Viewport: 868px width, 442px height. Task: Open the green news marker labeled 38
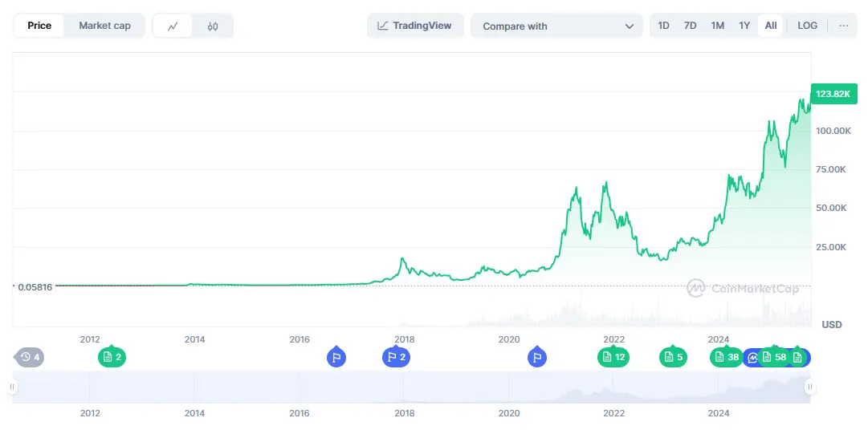(x=725, y=357)
